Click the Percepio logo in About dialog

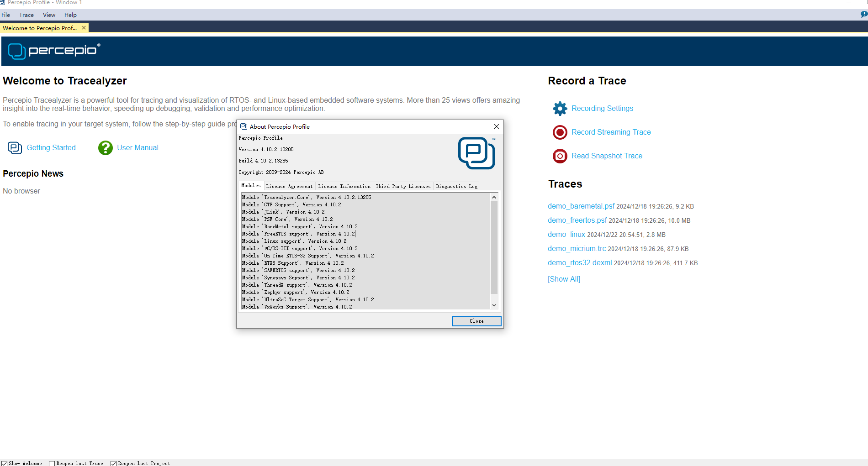click(x=476, y=153)
